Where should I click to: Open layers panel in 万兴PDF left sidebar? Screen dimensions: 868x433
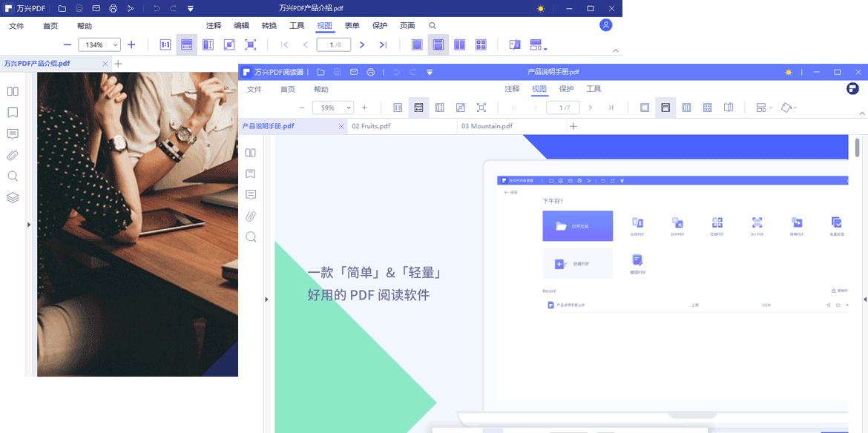click(x=13, y=197)
